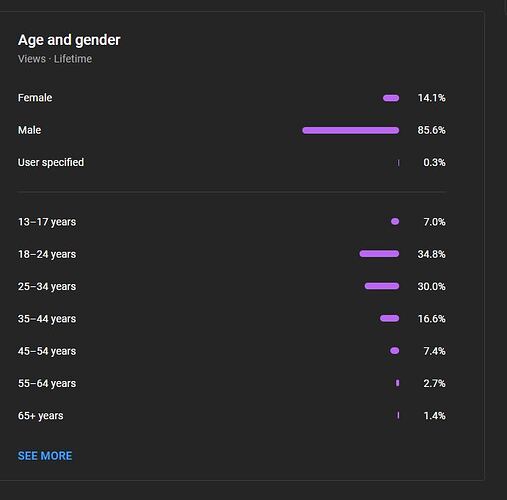Select the 55–64 years label
The width and height of the screenshot is (507, 500).
click(x=47, y=383)
